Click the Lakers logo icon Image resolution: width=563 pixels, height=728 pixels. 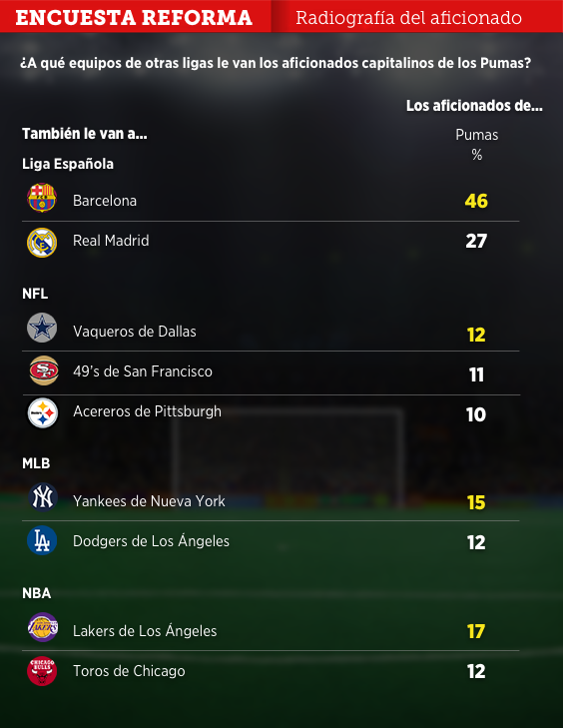tap(43, 627)
